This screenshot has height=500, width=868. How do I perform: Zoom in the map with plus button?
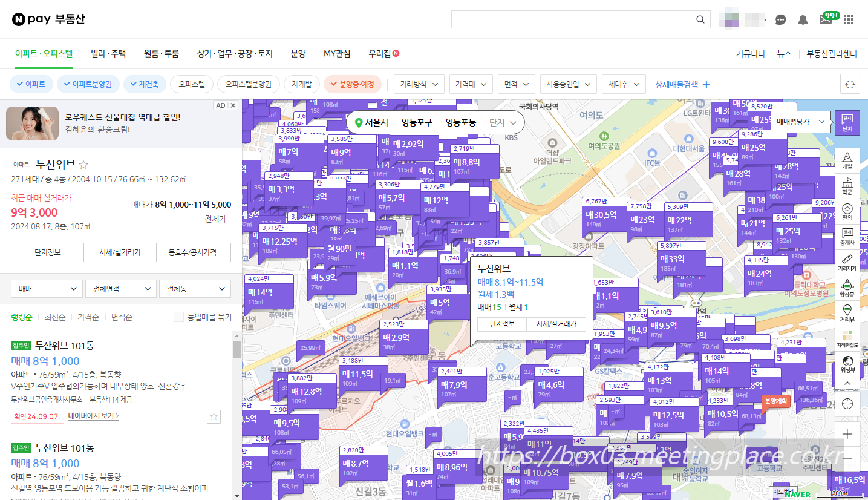pyautogui.click(x=847, y=434)
